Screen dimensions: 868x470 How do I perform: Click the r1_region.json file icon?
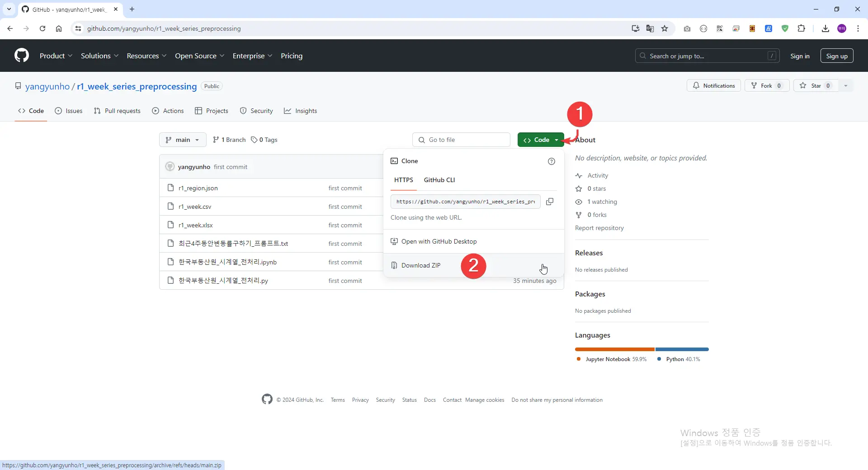[170, 188]
